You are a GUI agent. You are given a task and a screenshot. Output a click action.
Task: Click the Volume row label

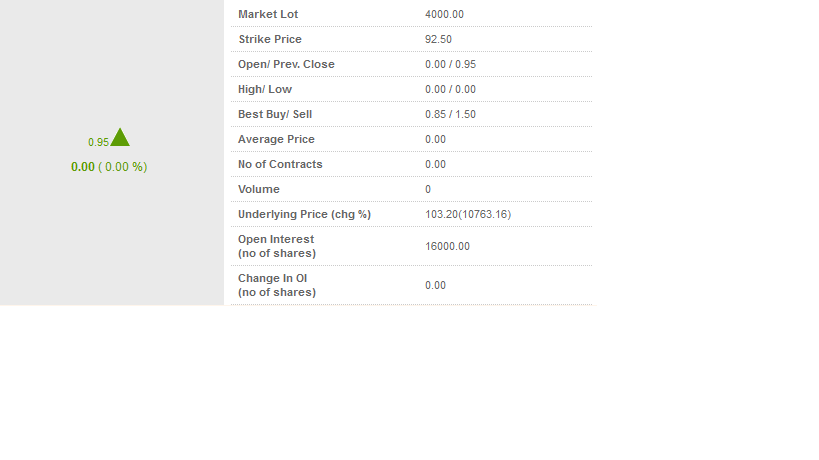(x=259, y=190)
